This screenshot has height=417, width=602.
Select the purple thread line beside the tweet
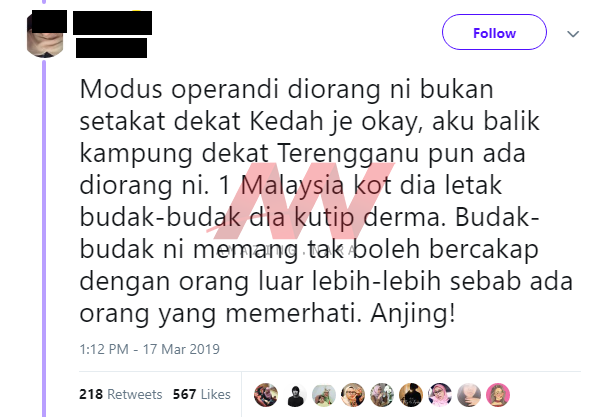coord(44,238)
